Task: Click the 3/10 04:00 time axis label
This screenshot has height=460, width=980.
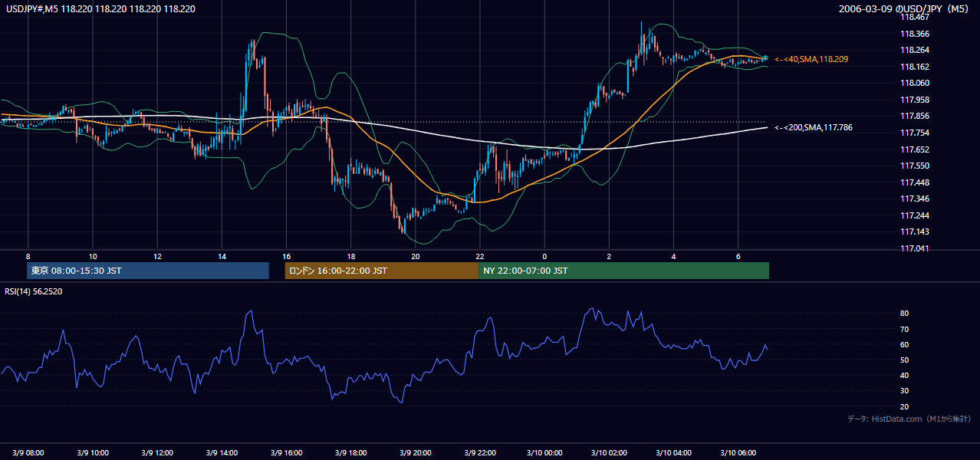Action: pos(673,452)
